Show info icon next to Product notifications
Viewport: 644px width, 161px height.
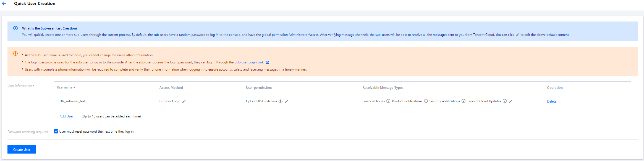click(426, 101)
